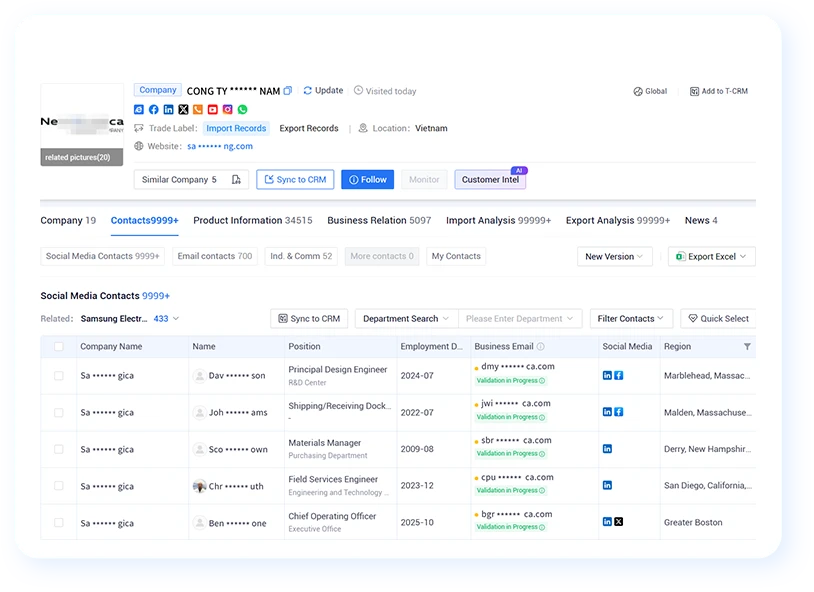Select the Export Records trade label
814x592 pixels.
309,128
